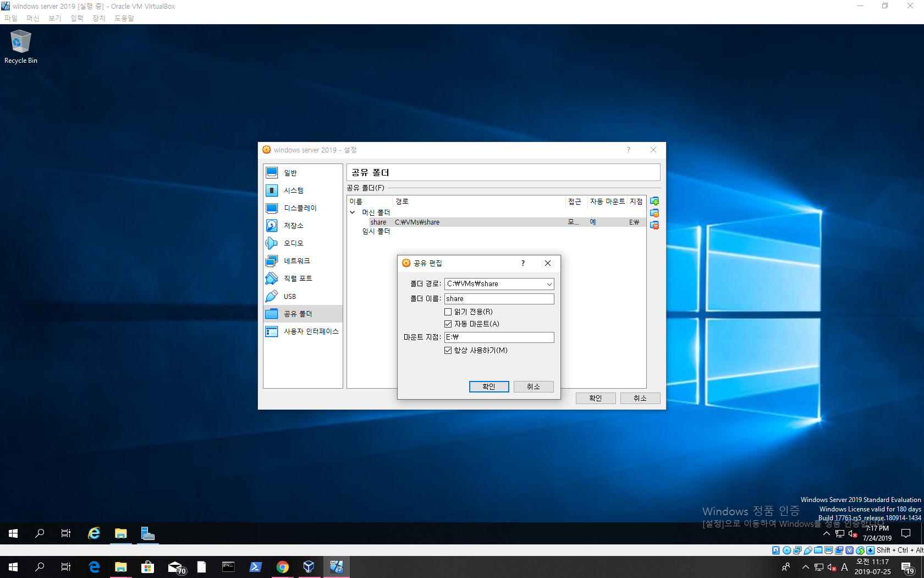Viewport: 924px width, 578px height.
Task: Open the USB settings category
Action: 302,296
